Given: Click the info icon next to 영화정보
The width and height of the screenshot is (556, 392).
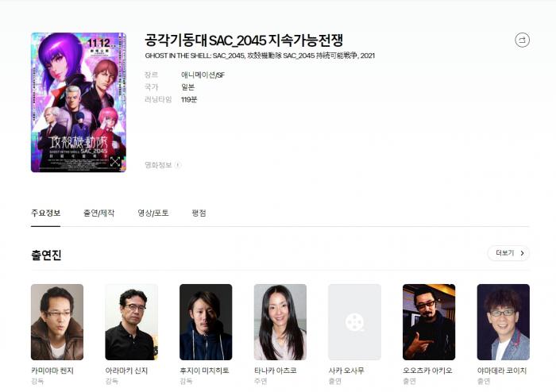Looking at the screenshot, I should coord(177,165).
